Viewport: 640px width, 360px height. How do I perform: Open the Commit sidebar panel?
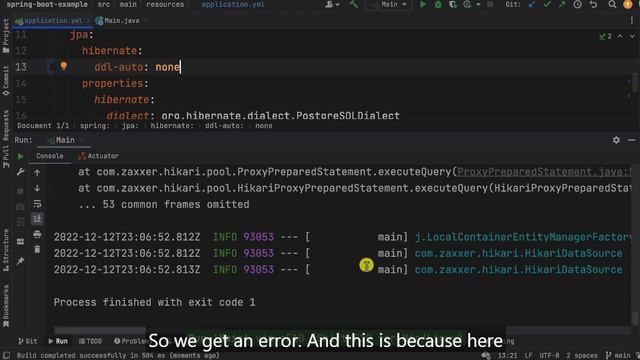click(x=6, y=80)
